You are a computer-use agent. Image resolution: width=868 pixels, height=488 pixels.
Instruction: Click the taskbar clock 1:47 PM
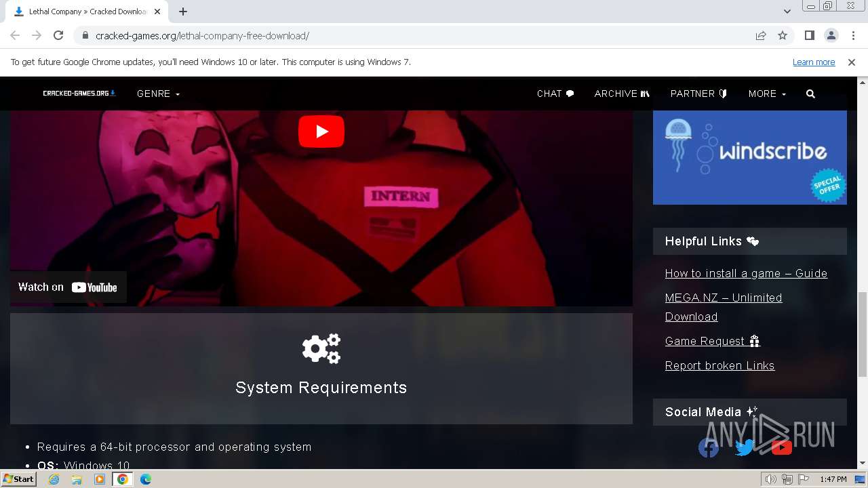click(x=833, y=479)
